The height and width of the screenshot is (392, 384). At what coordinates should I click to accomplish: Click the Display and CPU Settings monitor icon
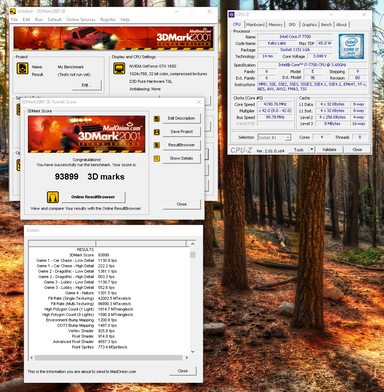pyautogui.click(x=119, y=68)
